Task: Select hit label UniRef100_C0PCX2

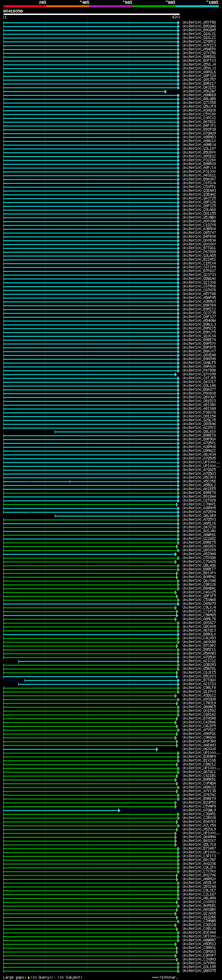Action: [199, 118]
